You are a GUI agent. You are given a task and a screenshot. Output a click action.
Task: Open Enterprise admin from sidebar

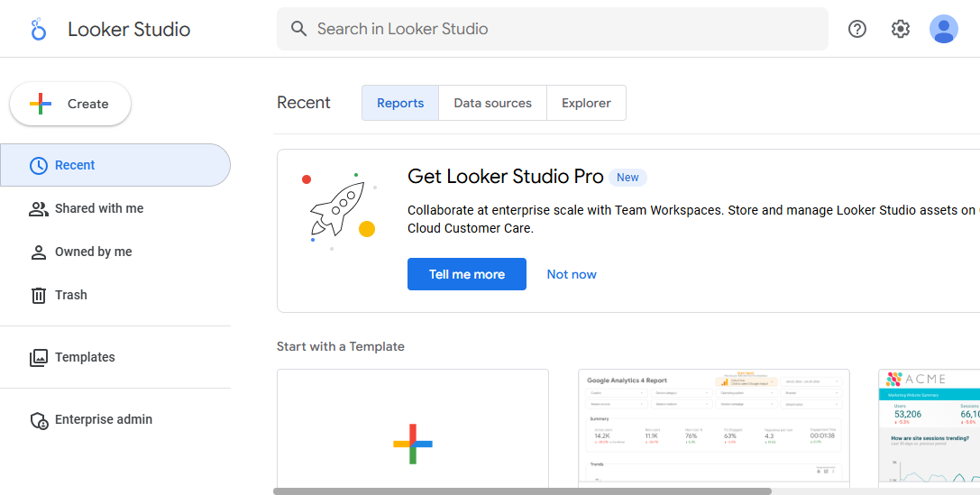(x=115, y=419)
